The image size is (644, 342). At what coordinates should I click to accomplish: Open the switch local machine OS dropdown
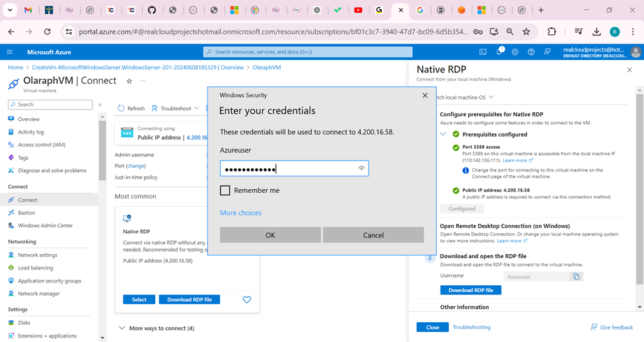tap(465, 97)
